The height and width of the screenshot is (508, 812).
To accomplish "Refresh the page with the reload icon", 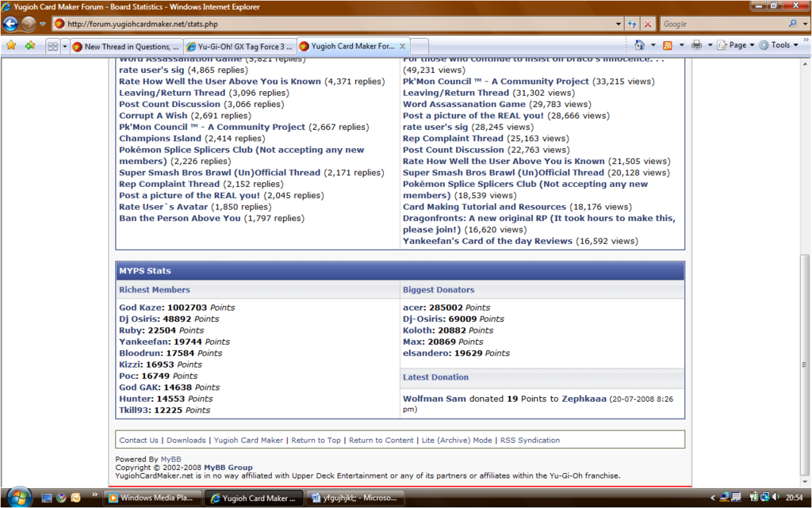I will 632,25.
